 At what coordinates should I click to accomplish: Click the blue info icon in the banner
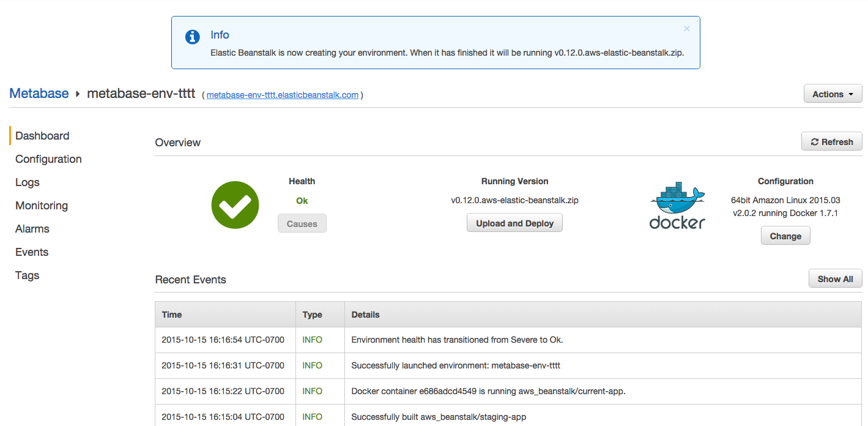(192, 37)
